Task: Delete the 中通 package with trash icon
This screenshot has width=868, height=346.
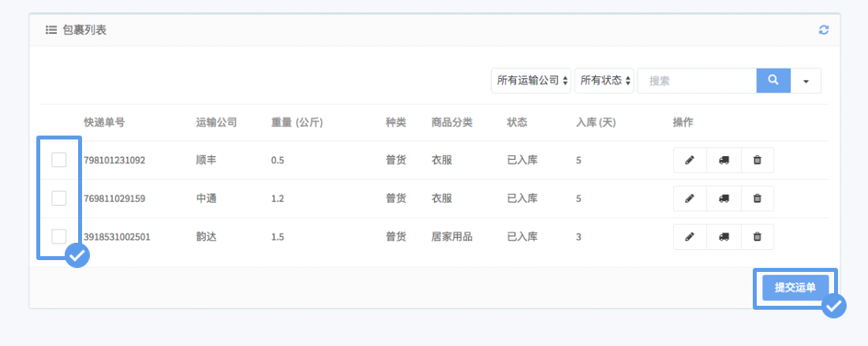Action: [x=758, y=199]
